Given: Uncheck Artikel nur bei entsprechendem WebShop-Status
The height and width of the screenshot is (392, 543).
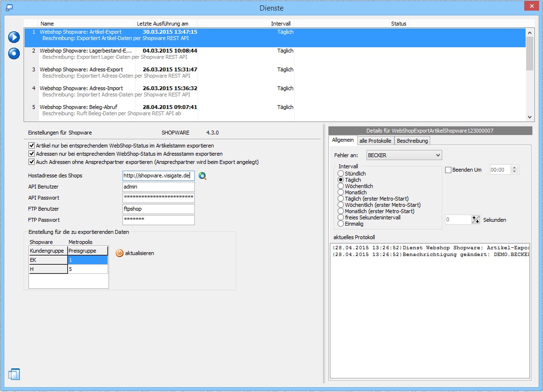Looking at the screenshot, I should [32, 146].
